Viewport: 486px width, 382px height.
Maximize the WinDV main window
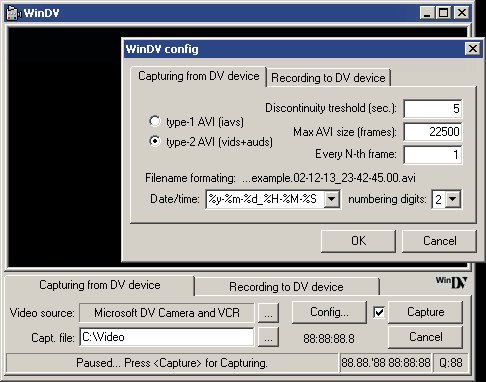coord(443,13)
